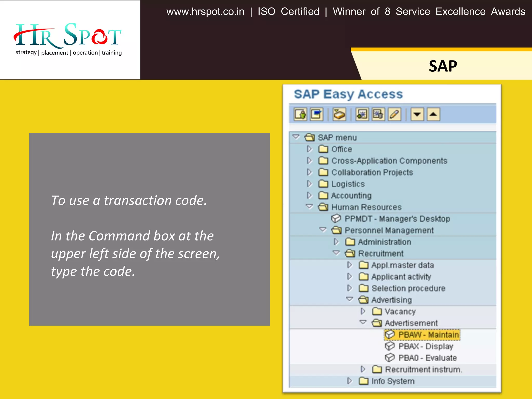This screenshot has width=532, height=399.
Task: Expand the Appl.master data arrow
Action: point(350,265)
